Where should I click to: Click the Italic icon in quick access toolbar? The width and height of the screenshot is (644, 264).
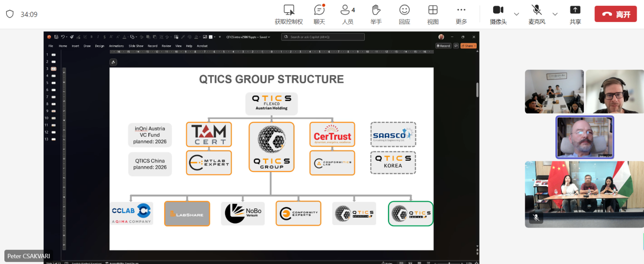98,37
